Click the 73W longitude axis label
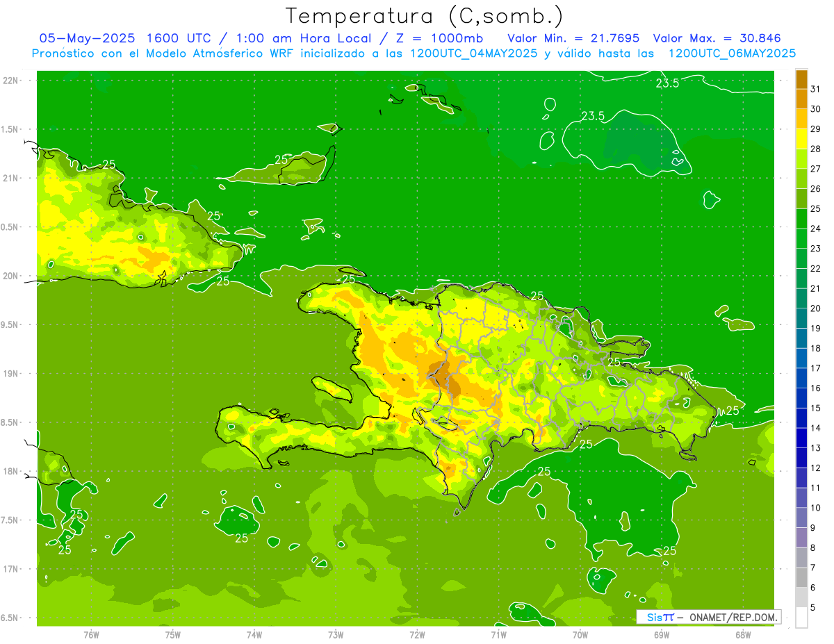Image resolution: width=834 pixels, height=644 pixels. coord(336,634)
